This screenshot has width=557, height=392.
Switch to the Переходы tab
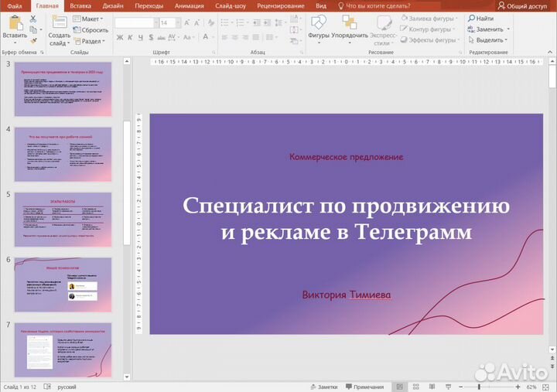[149, 6]
